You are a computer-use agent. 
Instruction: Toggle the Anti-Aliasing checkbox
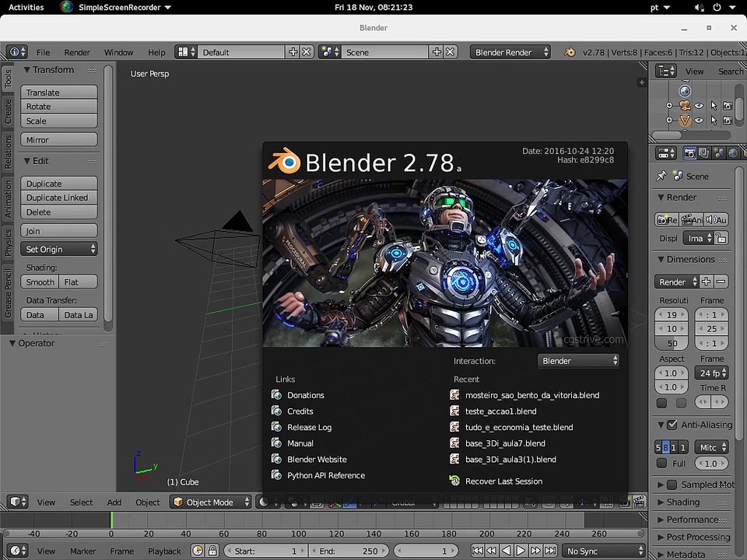(672, 425)
